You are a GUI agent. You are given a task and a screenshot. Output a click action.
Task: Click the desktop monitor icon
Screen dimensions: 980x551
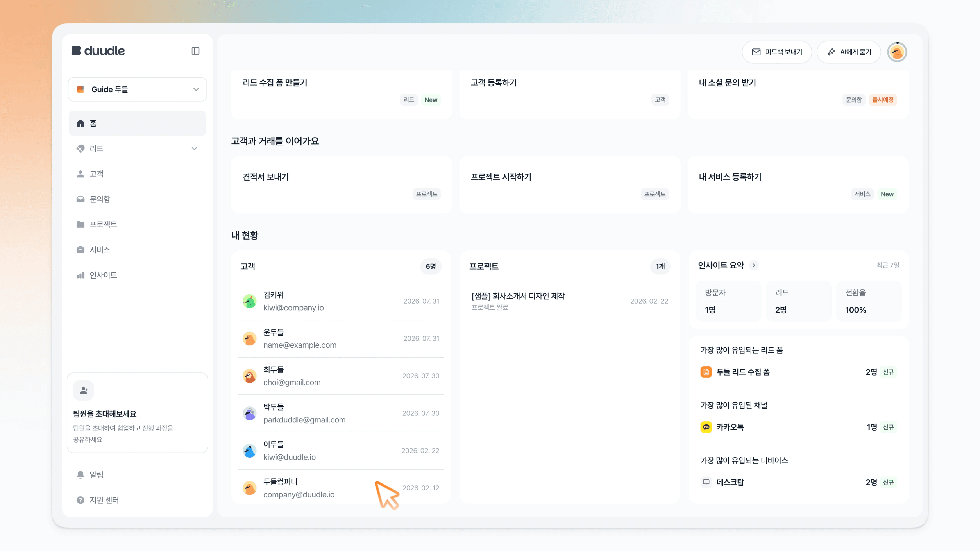[706, 482]
